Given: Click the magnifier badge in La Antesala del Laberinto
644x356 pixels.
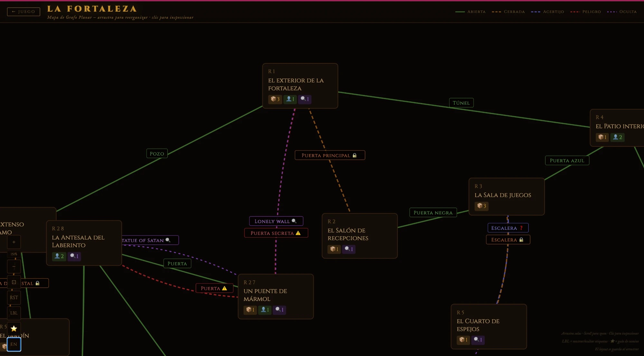Looking at the screenshot, I should coord(74,256).
